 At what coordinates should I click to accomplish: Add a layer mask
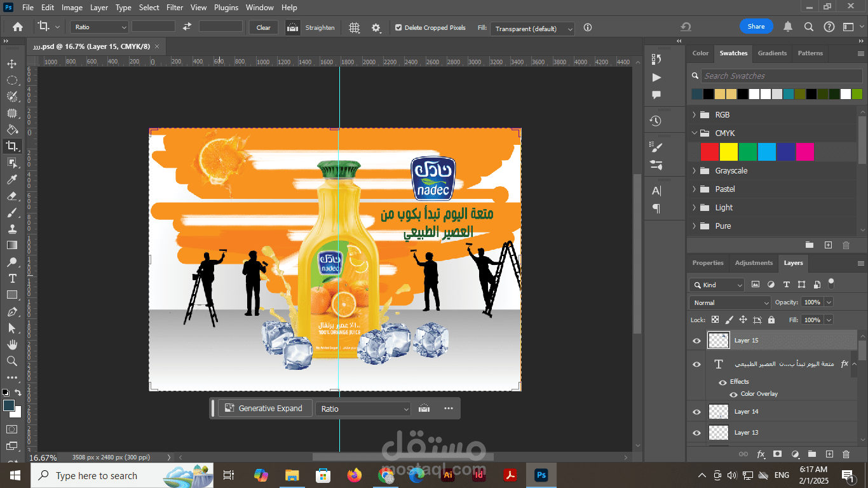point(777,454)
